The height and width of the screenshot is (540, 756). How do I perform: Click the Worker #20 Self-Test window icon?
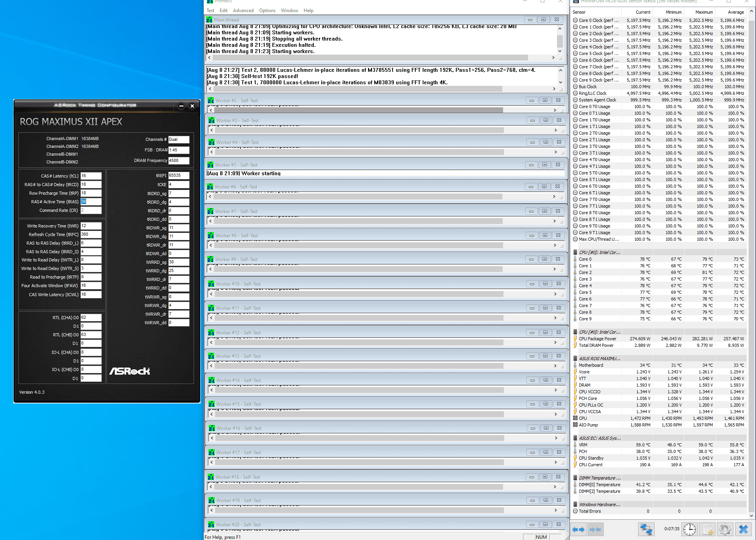(x=211, y=525)
